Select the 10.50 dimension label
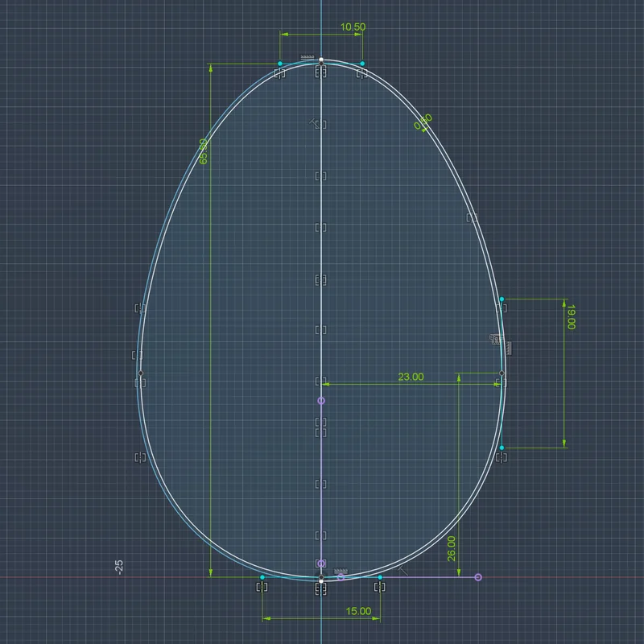This screenshot has height=644, width=644. 353,27
